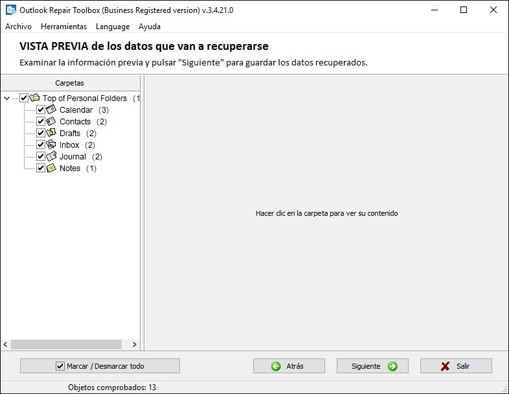Viewport: 509px width, 394px height.
Task: Uncheck the Journal folder checkbox
Action: pos(41,156)
